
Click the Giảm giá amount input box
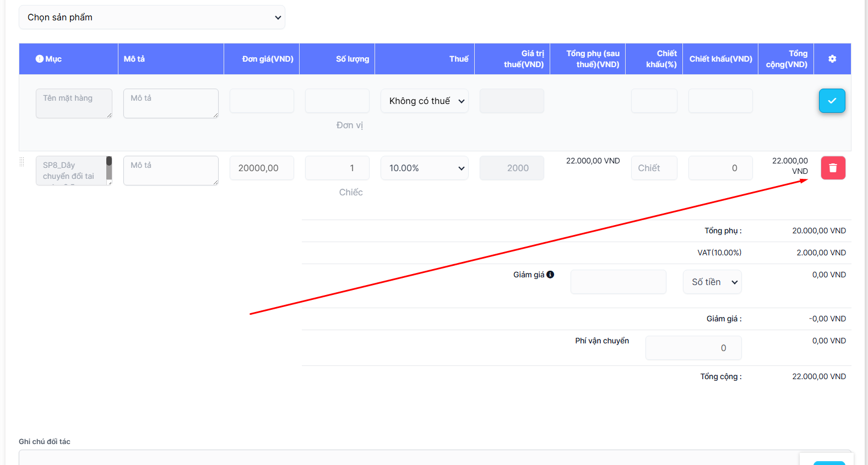[618, 282]
